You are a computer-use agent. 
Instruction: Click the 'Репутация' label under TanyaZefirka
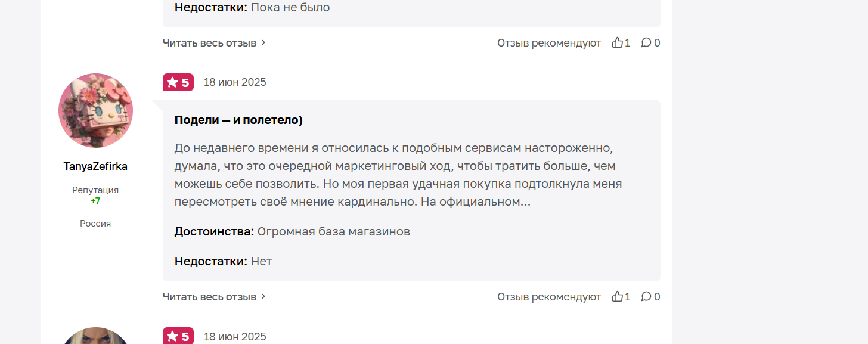pyautogui.click(x=95, y=190)
